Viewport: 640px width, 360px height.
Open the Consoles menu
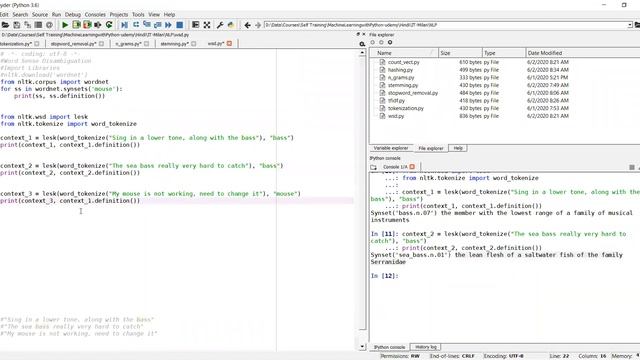tap(95, 14)
